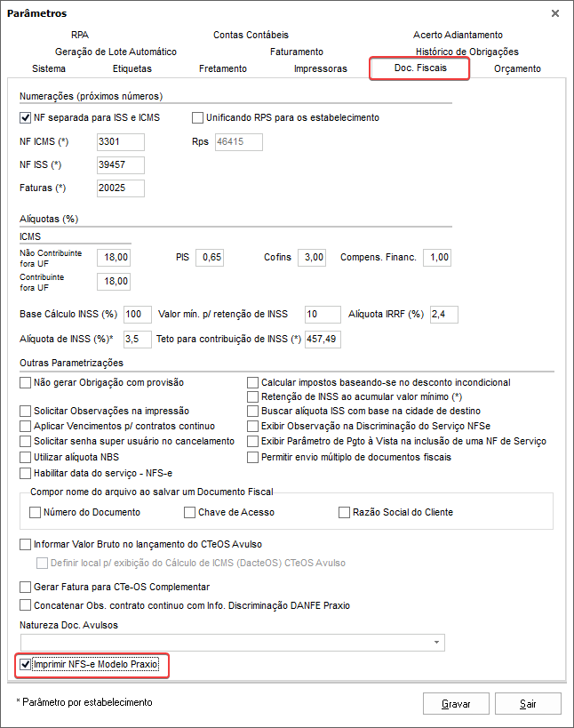The width and height of the screenshot is (574, 728).
Task: Enable Solicitar Observações na impressão
Action: click(x=25, y=412)
